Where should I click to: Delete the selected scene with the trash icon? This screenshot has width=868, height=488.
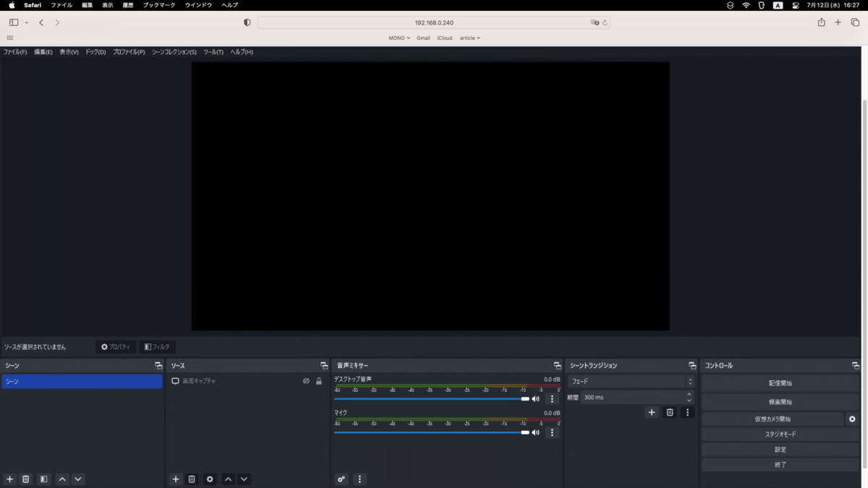coord(26,479)
